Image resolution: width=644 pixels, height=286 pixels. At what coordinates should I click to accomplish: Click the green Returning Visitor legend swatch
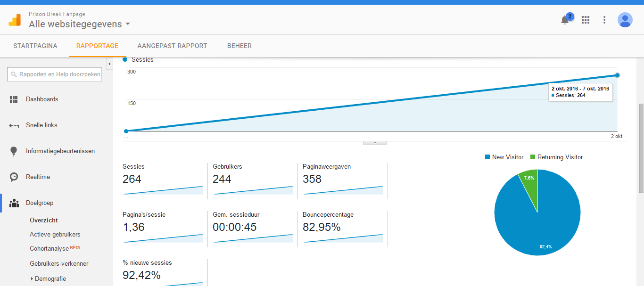pos(533,157)
